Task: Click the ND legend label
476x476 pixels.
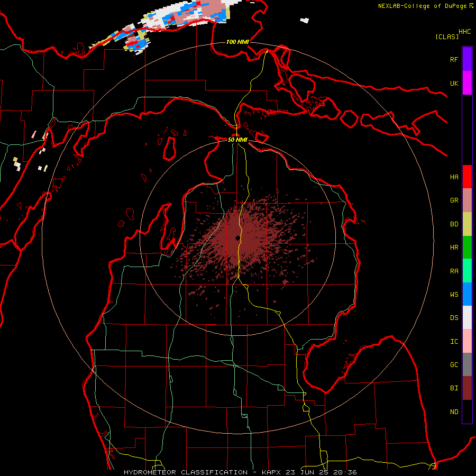Action: pyautogui.click(x=454, y=412)
